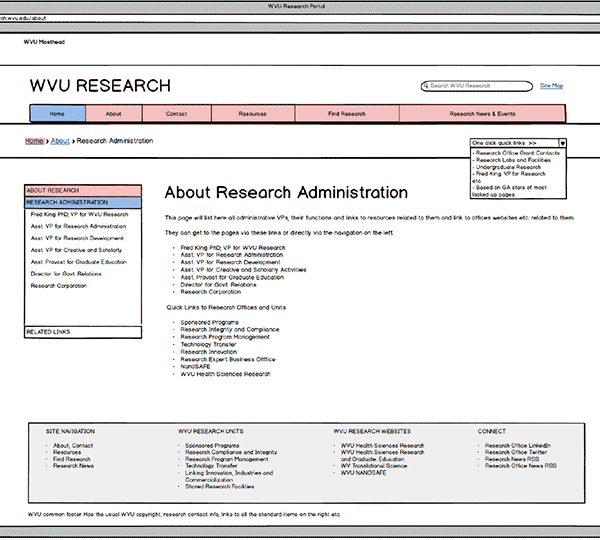Image resolution: width=600 pixels, height=540 pixels.
Task: Click About, Contact in footer navigation
Action: click(73, 446)
